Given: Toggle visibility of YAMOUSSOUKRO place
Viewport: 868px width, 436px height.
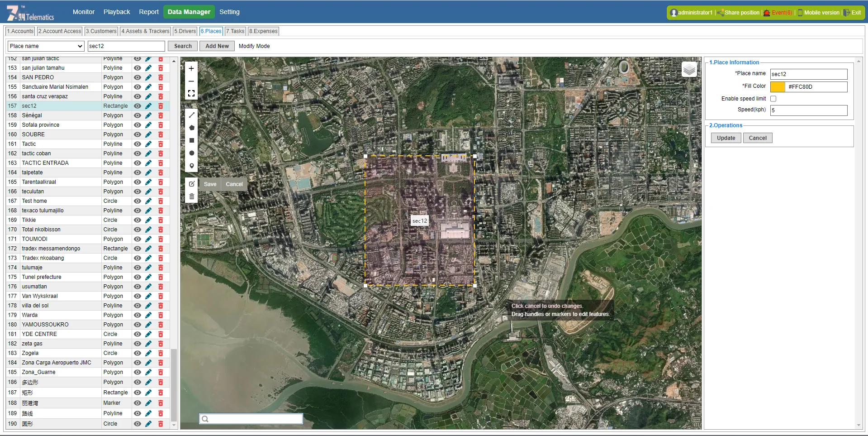Looking at the screenshot, I should (137, 325).
